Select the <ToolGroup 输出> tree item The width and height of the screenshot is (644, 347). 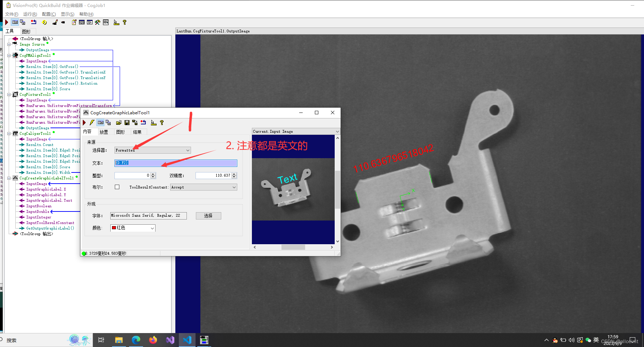coord(37,234)
